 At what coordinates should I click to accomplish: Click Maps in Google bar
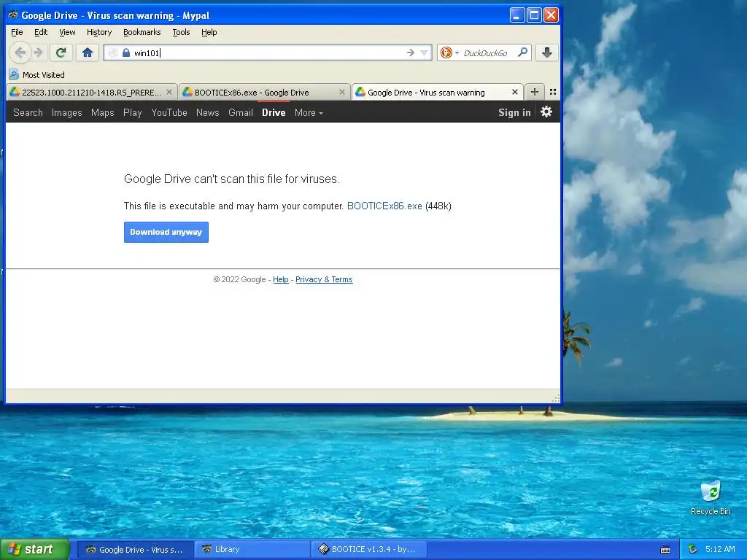pyautogui.click(x=102, y=112)
